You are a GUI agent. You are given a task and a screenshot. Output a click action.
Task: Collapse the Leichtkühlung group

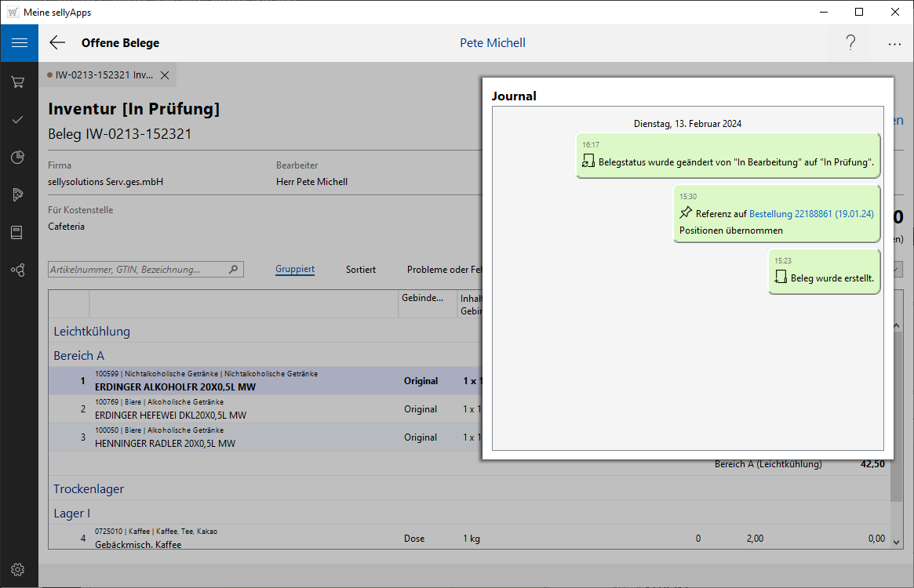pos(92,331)
